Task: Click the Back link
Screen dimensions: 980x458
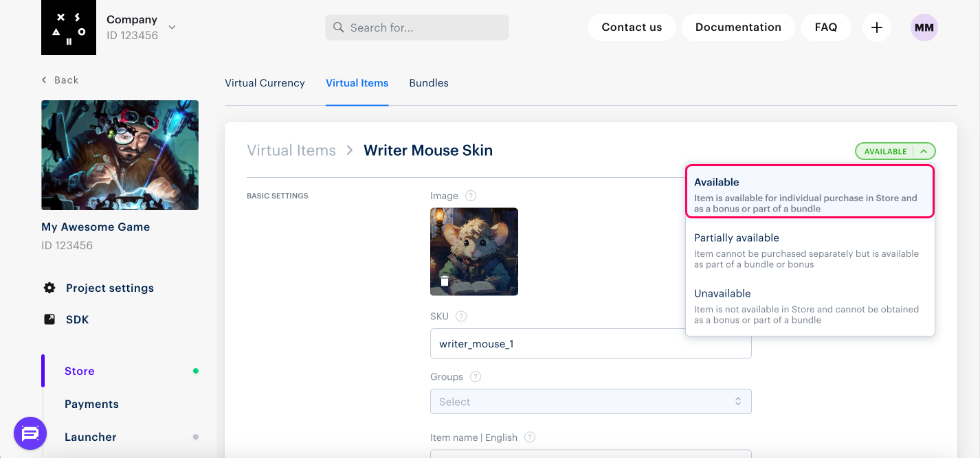Action: click(61, 80)
